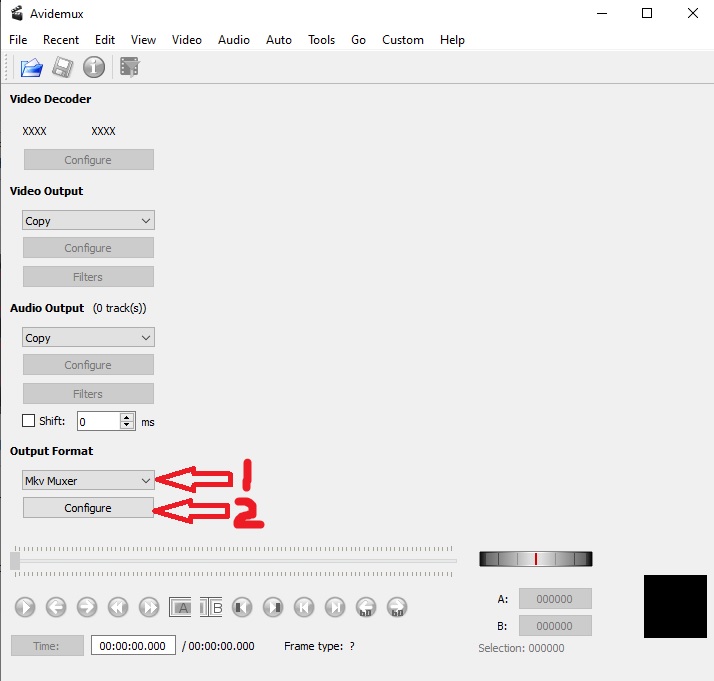Click the marker A value 000000

[x=556, y=599]
